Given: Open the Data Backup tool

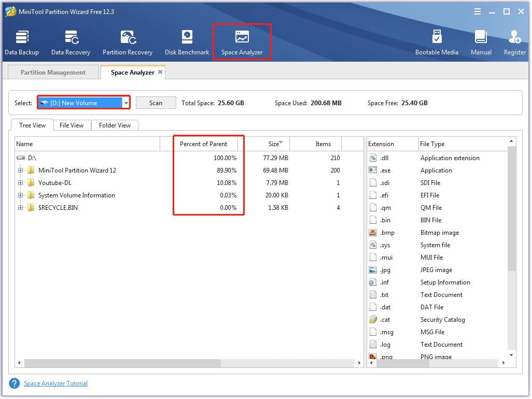Looking at the screenshot, I should tap(22, 41).
